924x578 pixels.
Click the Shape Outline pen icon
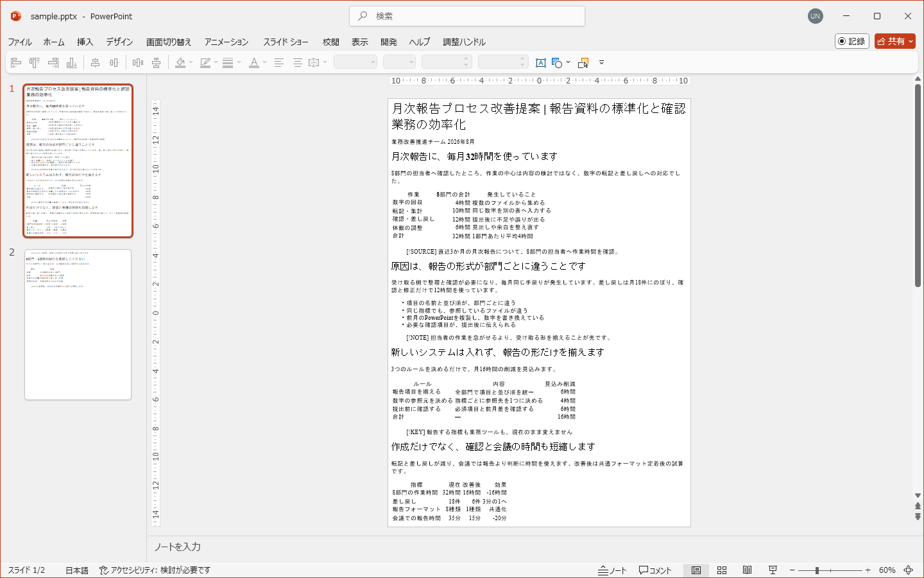[x=205, y=62]
